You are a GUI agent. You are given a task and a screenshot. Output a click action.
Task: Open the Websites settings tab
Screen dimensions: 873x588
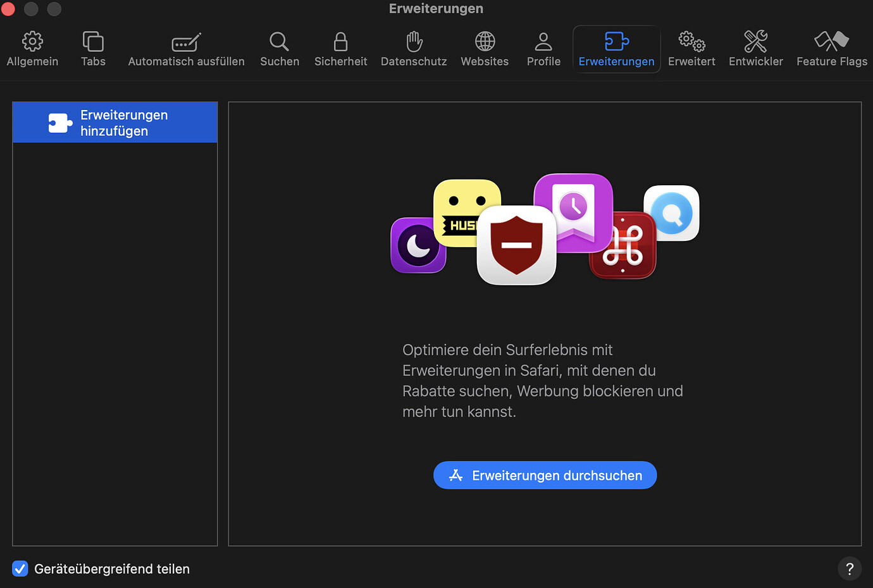coord(485,49)
